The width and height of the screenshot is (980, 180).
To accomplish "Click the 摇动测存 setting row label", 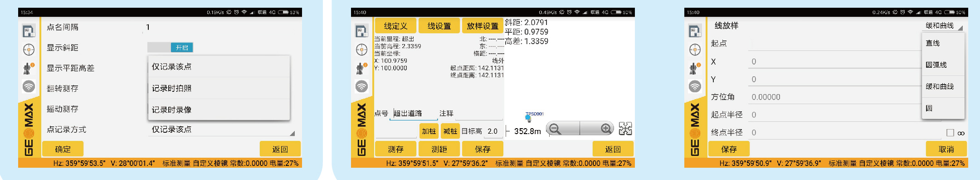I will pyautogui.click(x=63, y=109).
